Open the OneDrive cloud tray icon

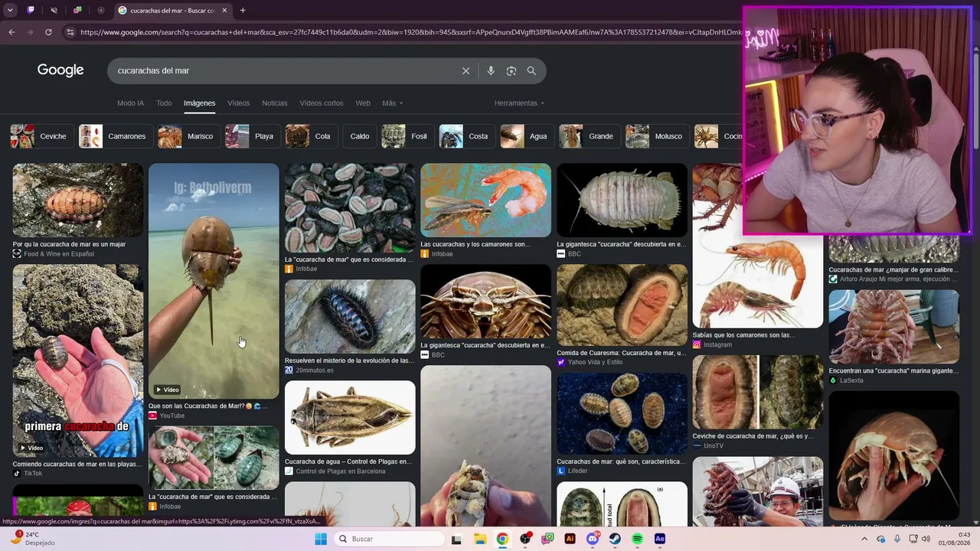click(x=880, y=539)
